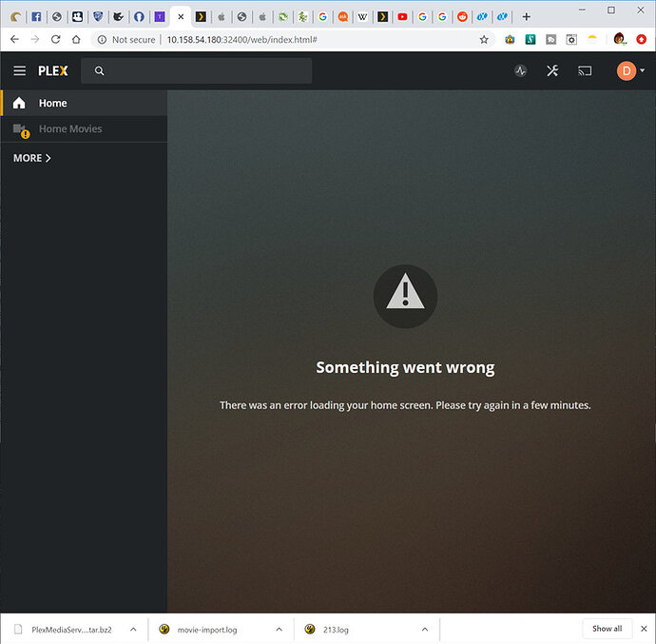Go back in browser history
The width and height of the screenshot is (656, 644).
click(x=14, y=40)
